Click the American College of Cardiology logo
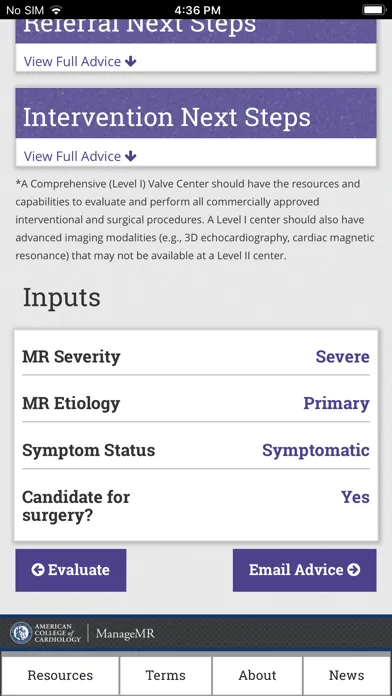 [x=46, y=633]
